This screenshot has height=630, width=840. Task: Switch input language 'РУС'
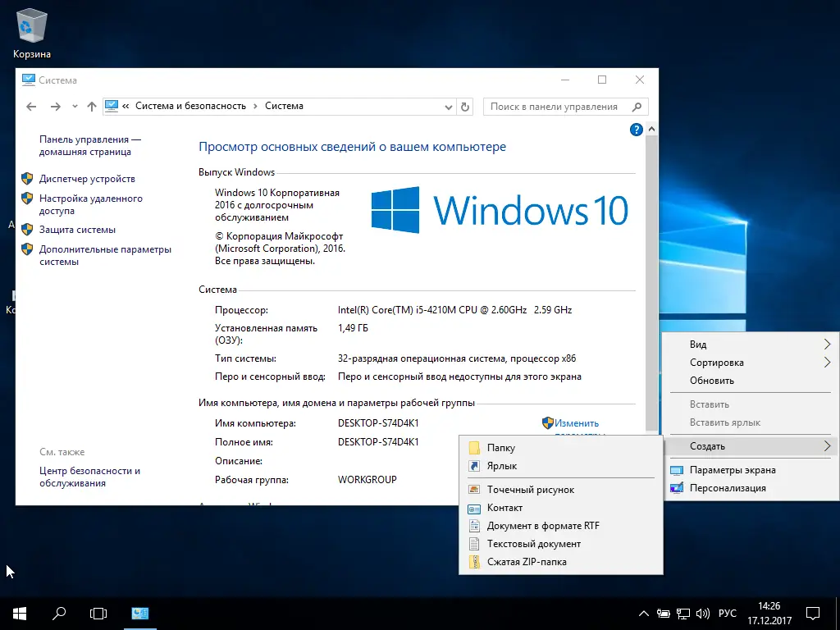(727, 614)
